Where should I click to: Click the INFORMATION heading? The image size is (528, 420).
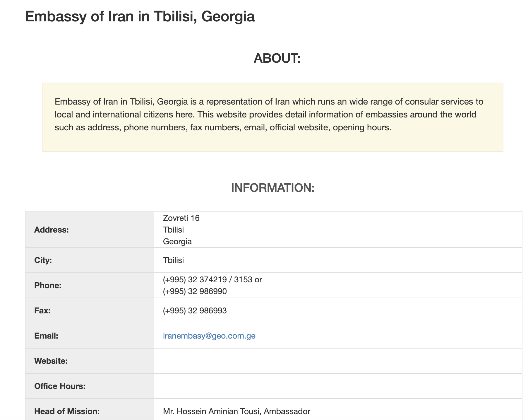(272, 188)
